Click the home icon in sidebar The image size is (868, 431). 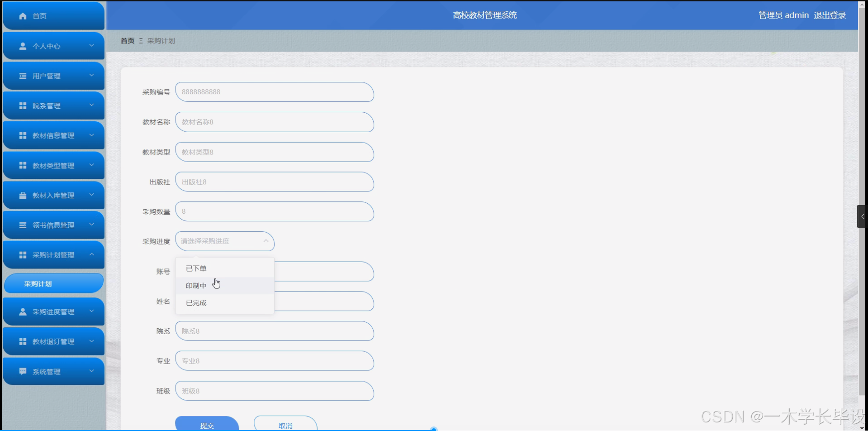[23, 16]
